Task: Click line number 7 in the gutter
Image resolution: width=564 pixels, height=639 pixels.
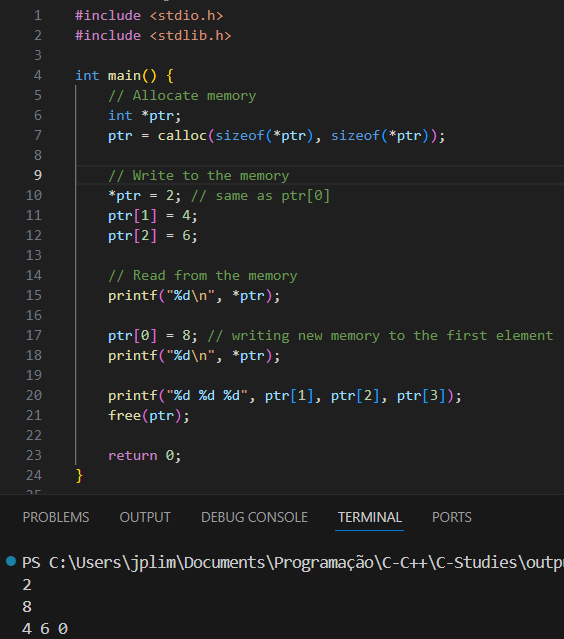Action: (37, 135)
